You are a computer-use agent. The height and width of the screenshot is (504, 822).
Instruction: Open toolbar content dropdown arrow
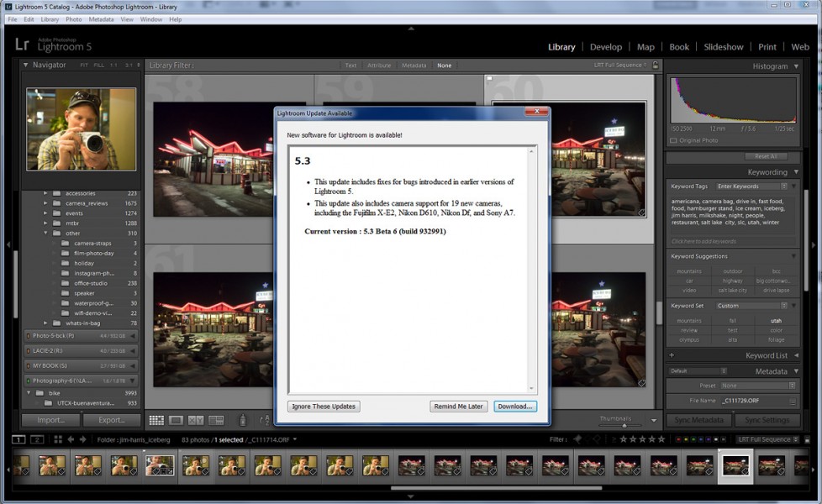coord(654,420)
